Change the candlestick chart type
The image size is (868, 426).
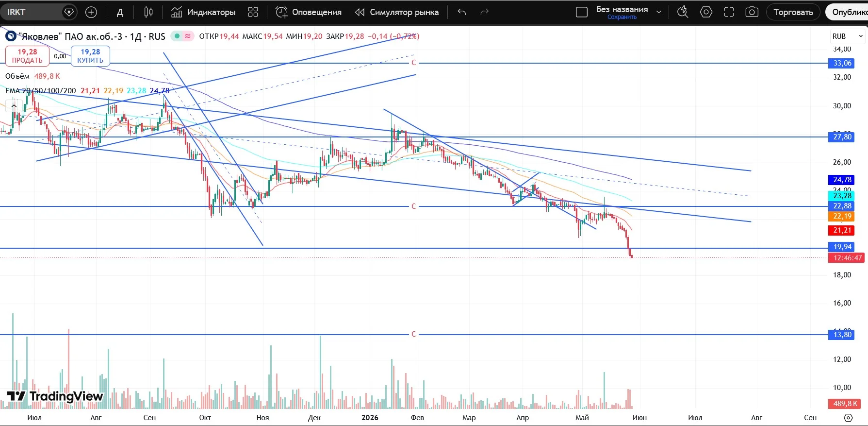148,12
